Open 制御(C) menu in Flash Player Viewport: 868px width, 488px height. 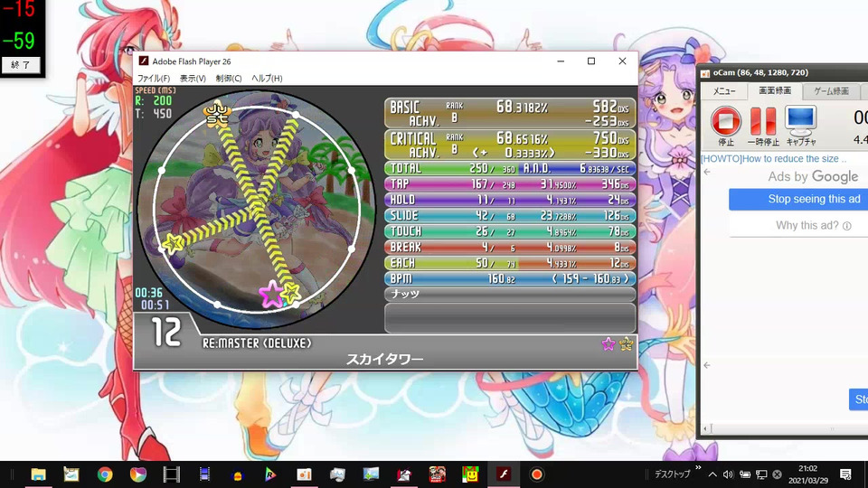[229, 78]
